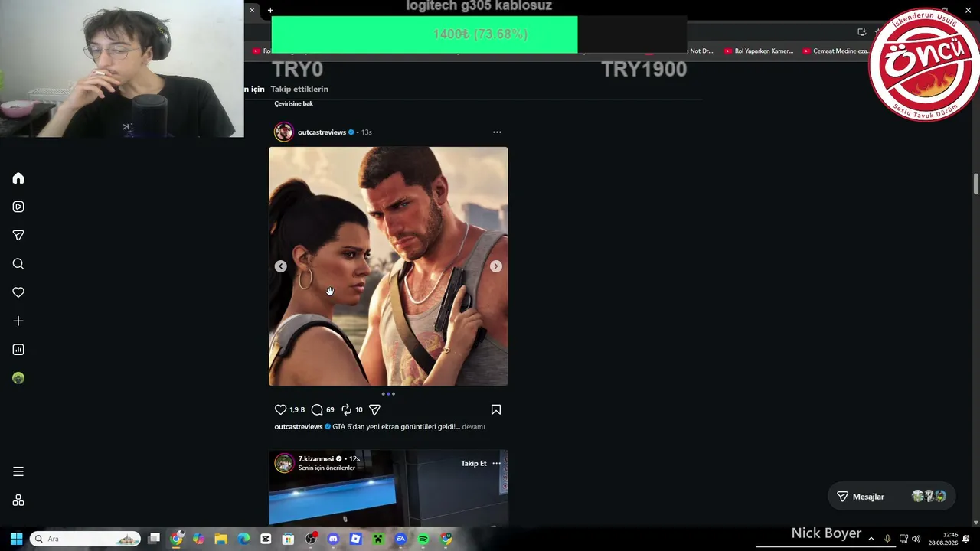The width and height of the screenshot is (980, 551).
Task: Follow 7.kizannesi with Takip Et
Action: [473, 463]
